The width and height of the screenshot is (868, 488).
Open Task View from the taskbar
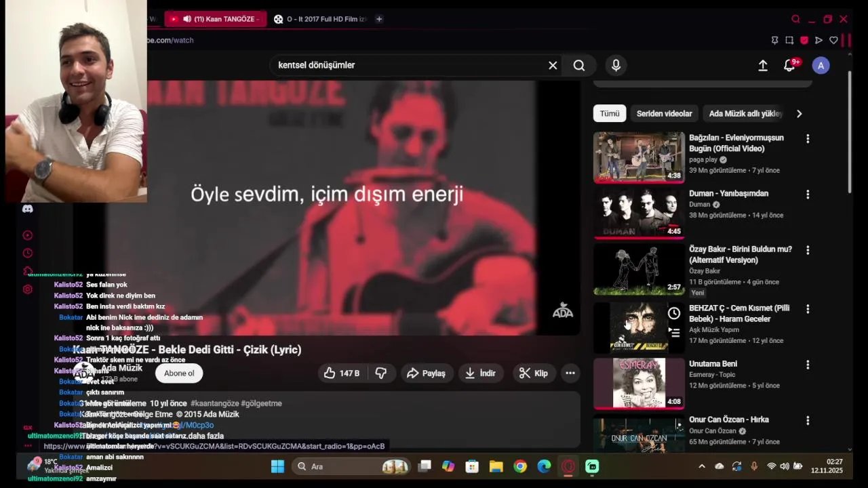(425, 466)
